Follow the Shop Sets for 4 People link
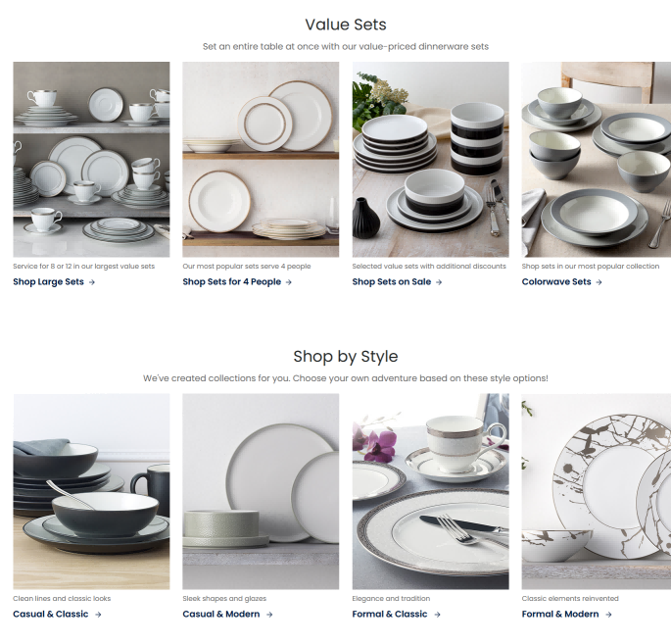 [x=232, y=281]
